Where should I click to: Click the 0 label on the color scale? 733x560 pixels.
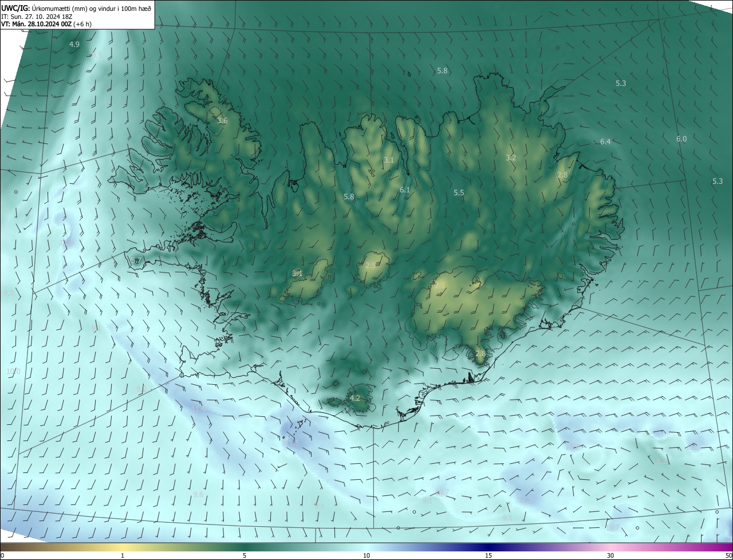(2, 555)
